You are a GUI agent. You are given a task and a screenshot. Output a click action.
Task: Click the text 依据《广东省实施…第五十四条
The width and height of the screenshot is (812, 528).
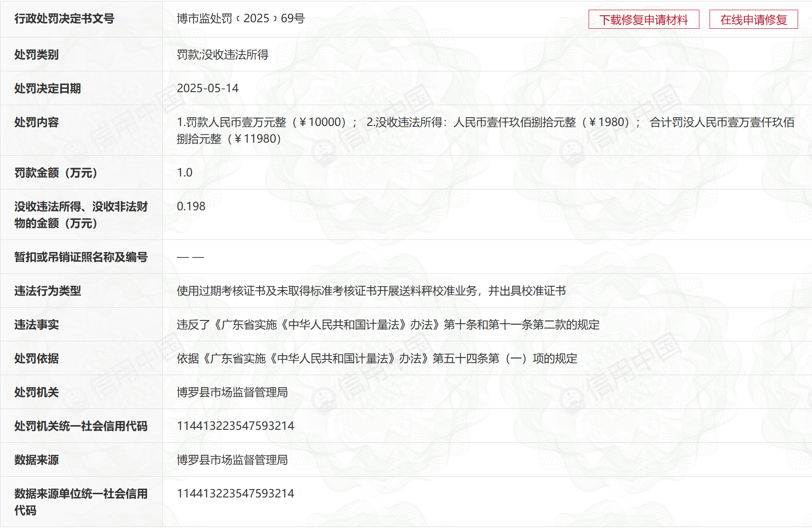(x=377, y=358)
